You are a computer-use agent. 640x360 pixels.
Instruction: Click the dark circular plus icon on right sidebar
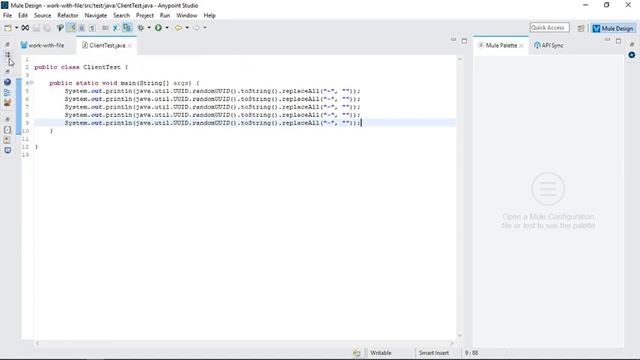pyautogui.click(x=632, y=55)
